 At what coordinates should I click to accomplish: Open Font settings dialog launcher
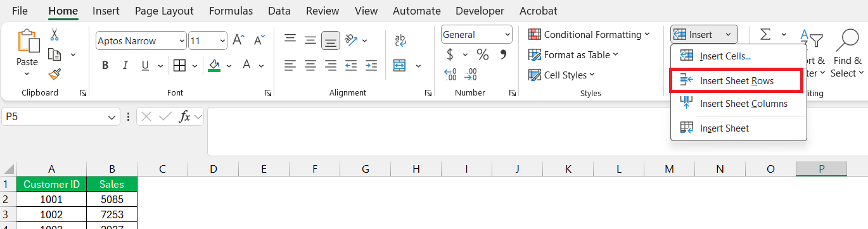(269, 93)
